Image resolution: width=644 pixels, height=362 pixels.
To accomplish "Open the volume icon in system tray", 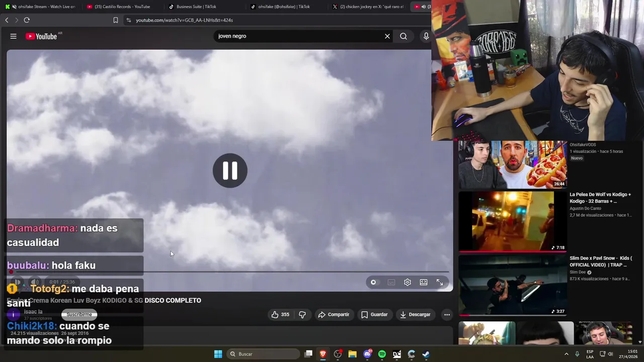I will point(610,354).
